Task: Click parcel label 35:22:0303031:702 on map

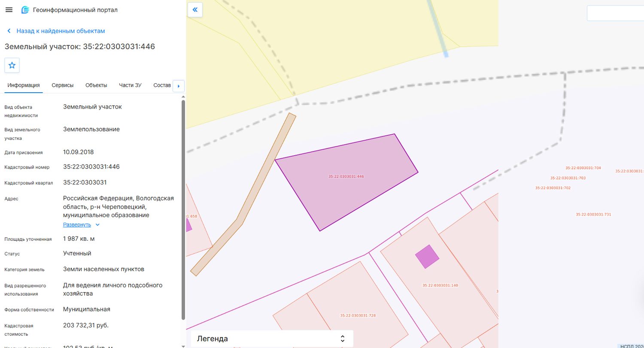Action: (x=553, y=188)
